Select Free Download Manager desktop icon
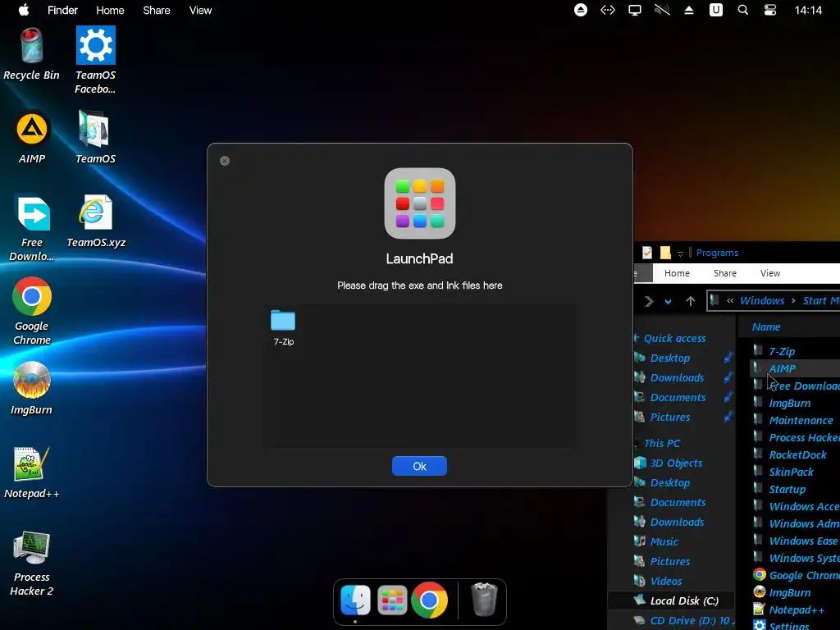The width and height of the screenshot is (840, 630). point(32,228)
